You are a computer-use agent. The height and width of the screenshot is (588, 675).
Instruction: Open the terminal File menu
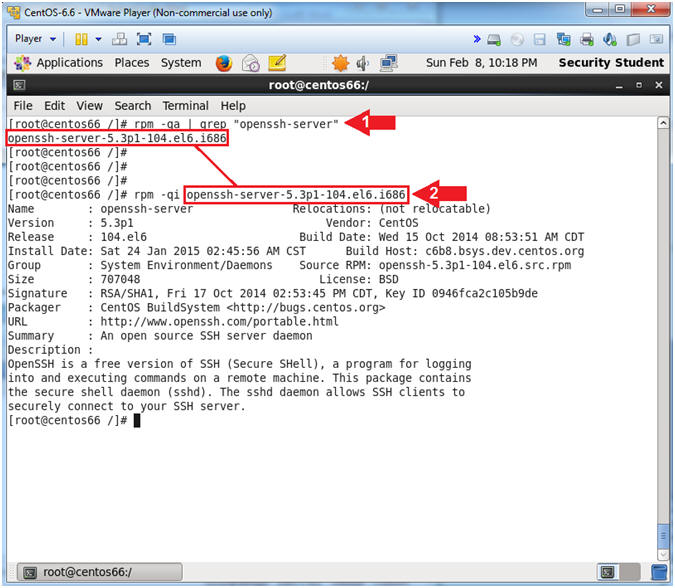click(x=23, y=106)
